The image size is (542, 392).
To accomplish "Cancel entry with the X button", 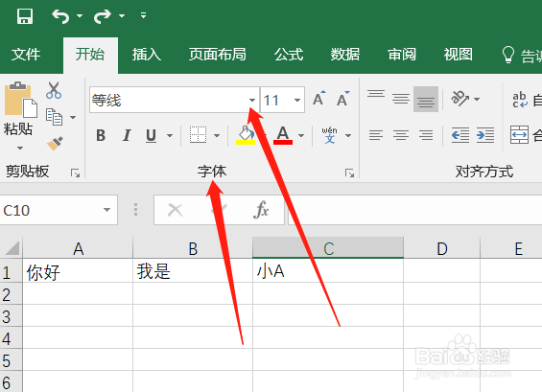I will (175, 210).
